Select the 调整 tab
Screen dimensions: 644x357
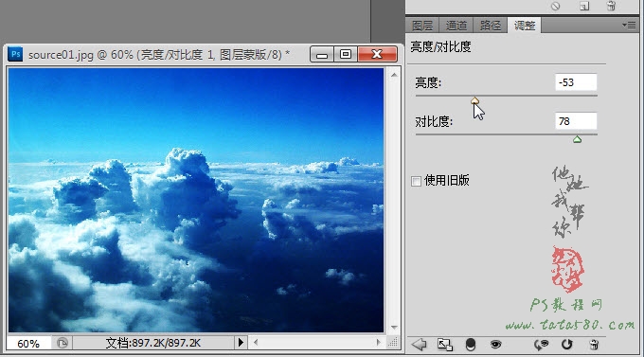click(x=524, y=26)
